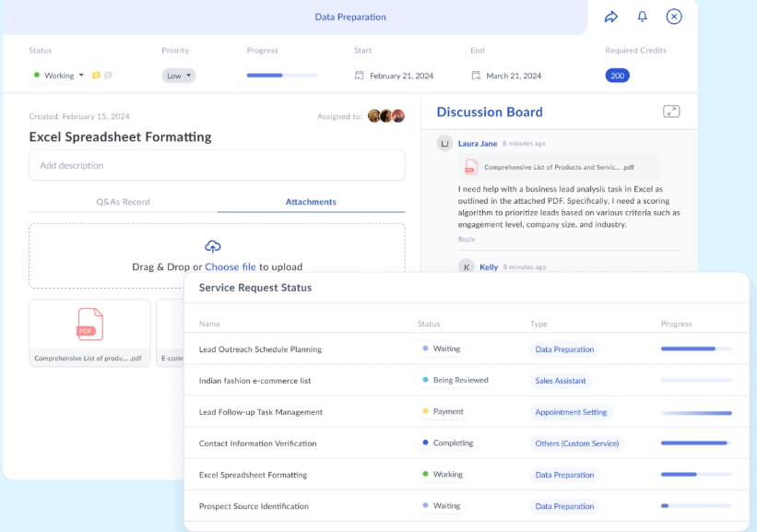The image size is (757, 532).
Task: Expand the Discussion Board to full view
Action: pos(671,112)
